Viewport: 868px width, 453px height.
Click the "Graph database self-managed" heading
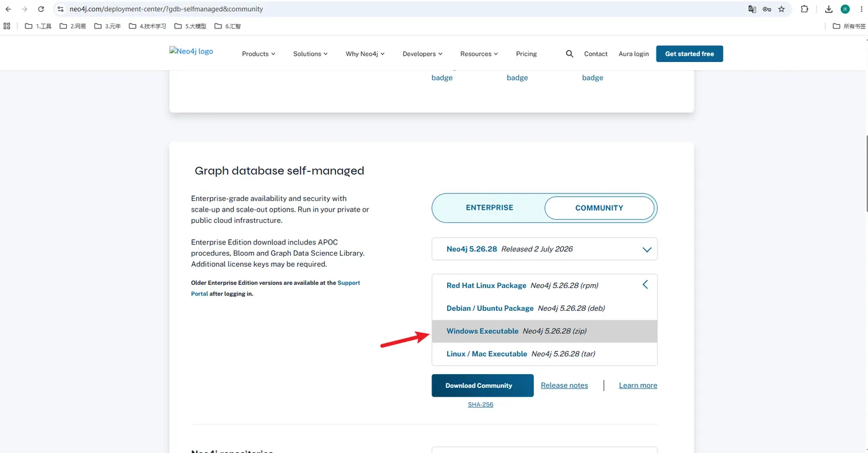pyautogui.click(x=280, y=171)
